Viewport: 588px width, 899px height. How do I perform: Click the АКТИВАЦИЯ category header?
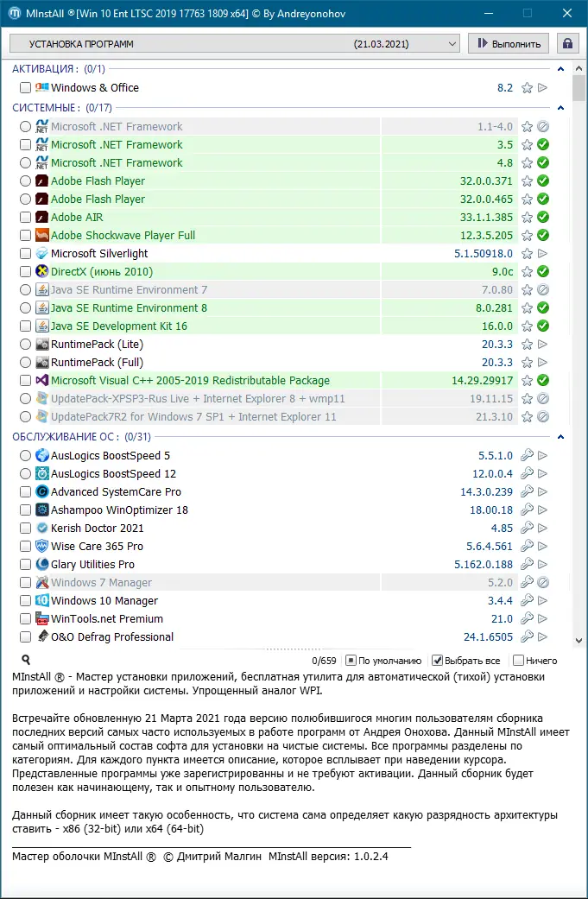pos(39,68)
